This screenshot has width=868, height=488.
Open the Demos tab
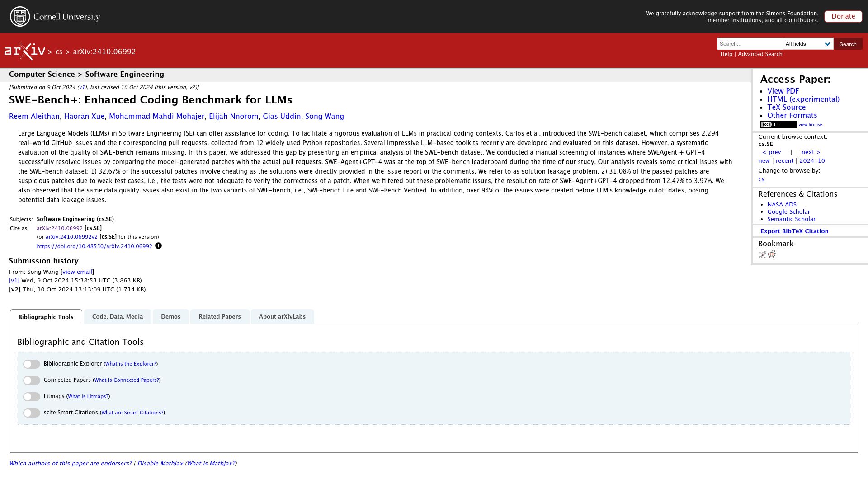[170, 317]
